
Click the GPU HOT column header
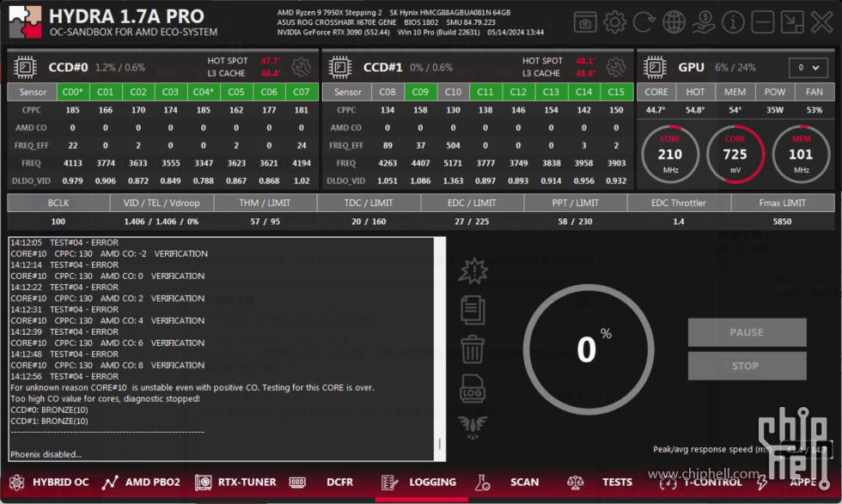695,92
